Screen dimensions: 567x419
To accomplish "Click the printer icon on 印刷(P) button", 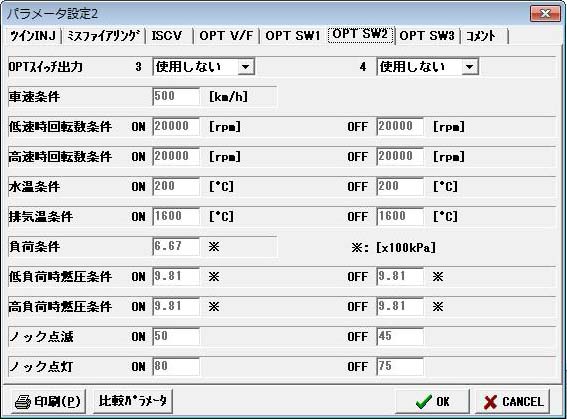I will [22, 402].
